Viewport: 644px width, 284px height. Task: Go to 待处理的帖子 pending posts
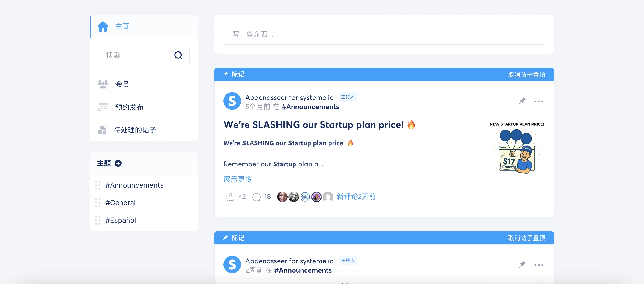click(x=134, y=130)
